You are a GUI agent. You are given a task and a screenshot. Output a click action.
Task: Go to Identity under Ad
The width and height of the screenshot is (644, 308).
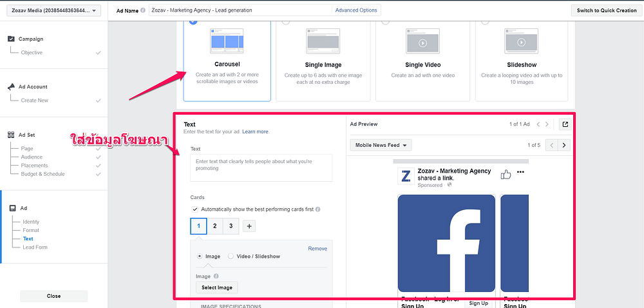31,222
